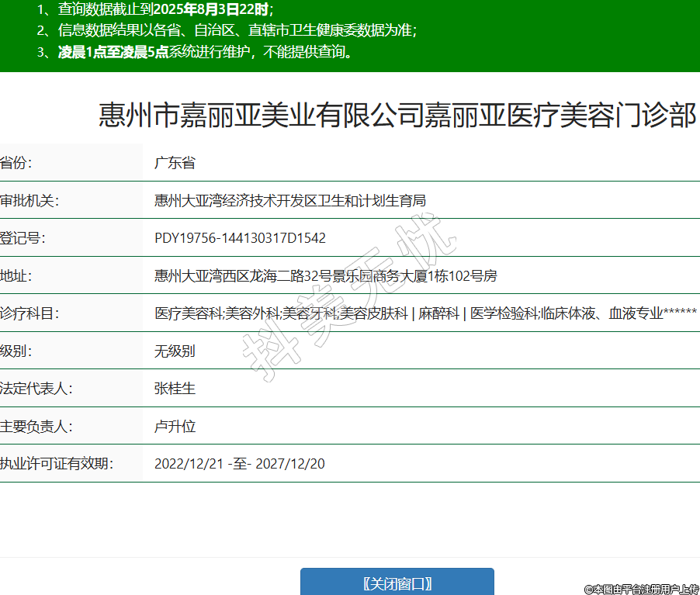The width and height of the screenshot is (700, 595).
Task: Click the 关闭窗口 button
Action: point(397,583)
